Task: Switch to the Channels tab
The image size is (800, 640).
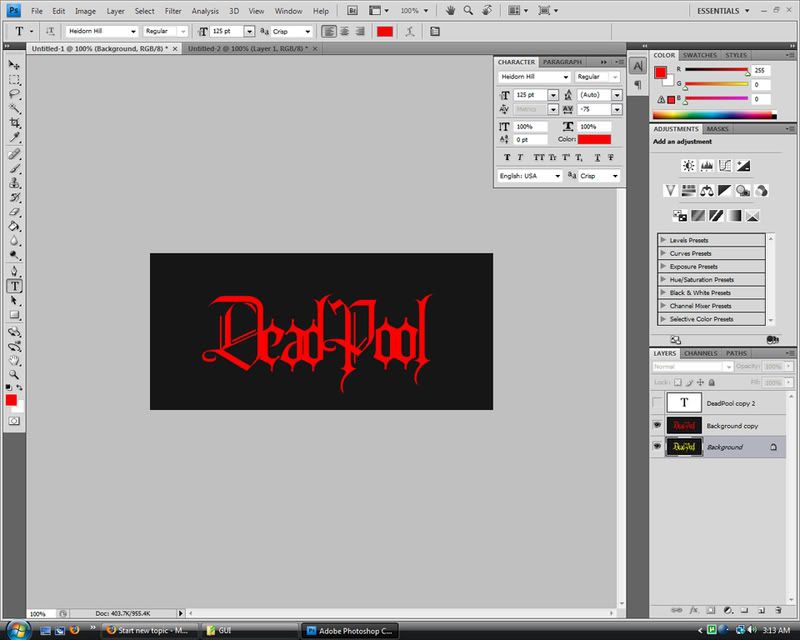Action: (x=701, y=353)
